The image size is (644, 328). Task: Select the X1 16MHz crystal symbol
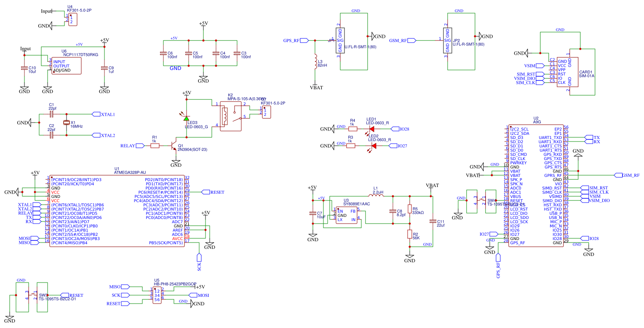[66, 122]
